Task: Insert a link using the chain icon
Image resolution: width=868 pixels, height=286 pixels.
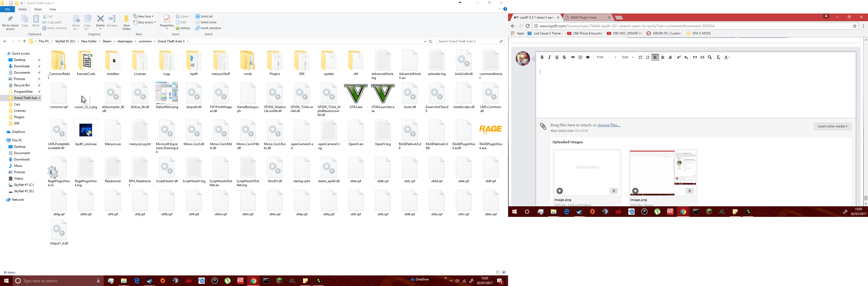Action: coord(573,57)
